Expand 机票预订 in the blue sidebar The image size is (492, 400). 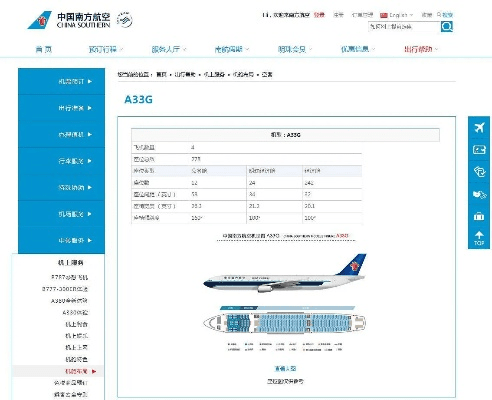(x=61, y=81)
